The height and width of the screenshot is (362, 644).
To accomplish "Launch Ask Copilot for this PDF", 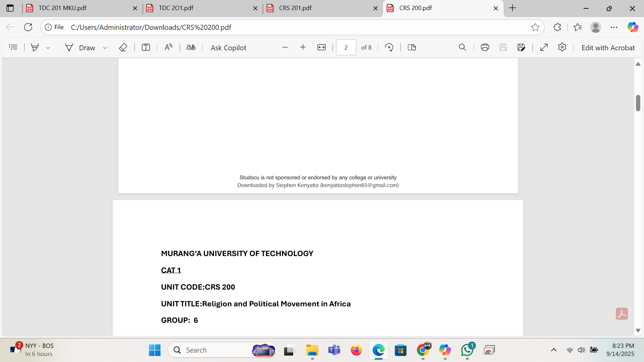I will (228, 47).
